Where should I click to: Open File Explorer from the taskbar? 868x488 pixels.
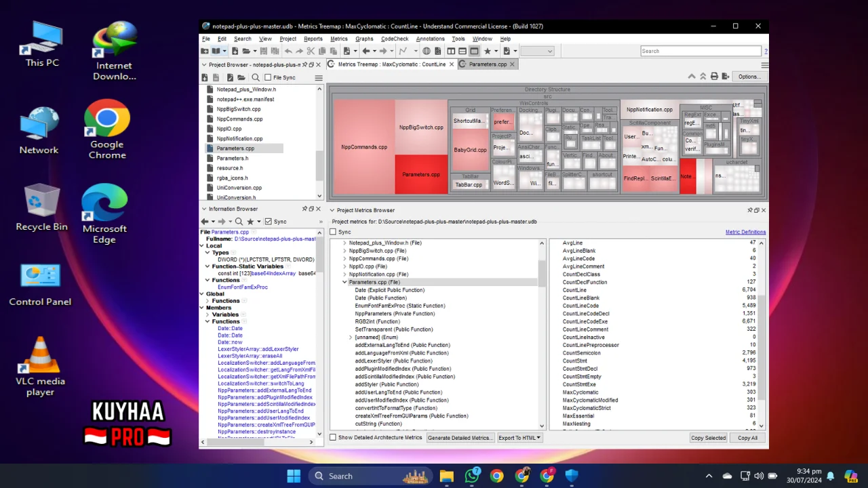point(446,476)
